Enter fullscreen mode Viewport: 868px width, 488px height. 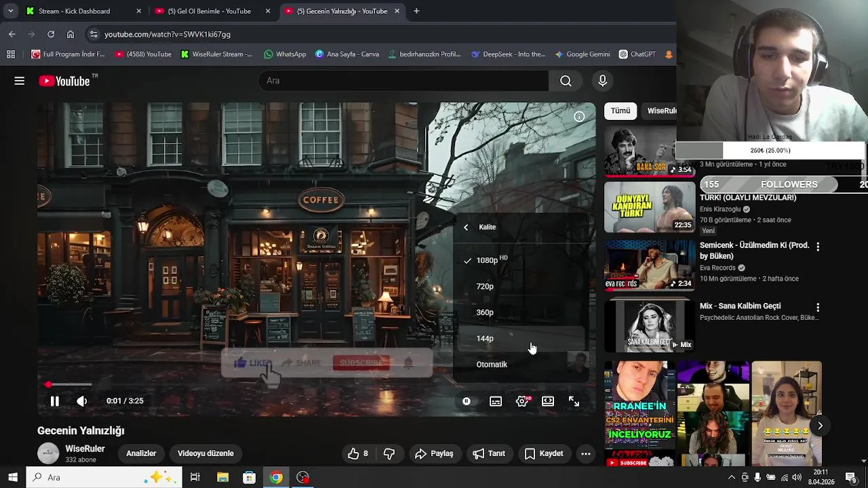(x=574, y=401)
